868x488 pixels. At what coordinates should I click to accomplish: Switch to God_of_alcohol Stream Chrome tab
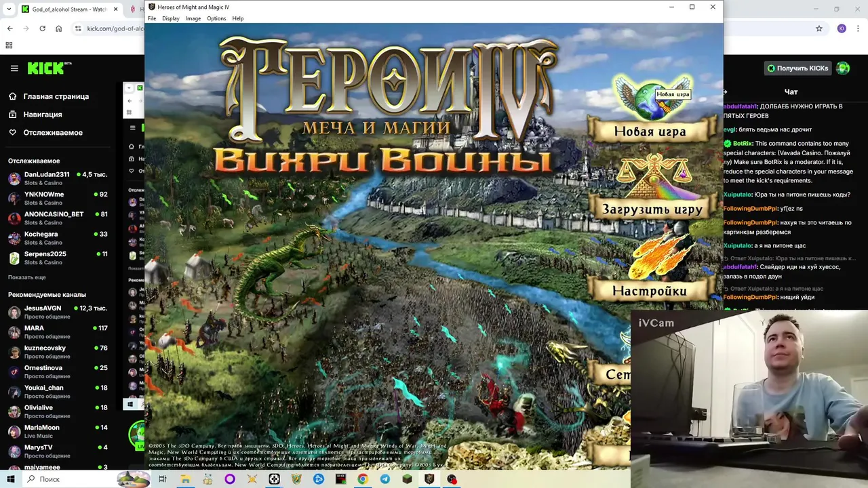68,9
